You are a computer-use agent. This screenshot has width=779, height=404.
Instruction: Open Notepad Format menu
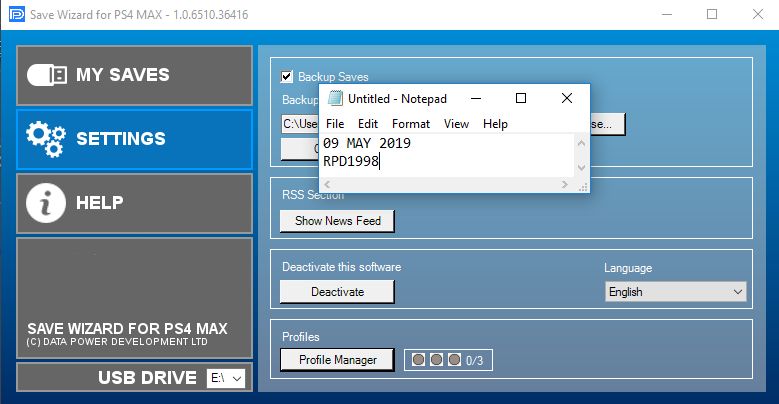point(411,124)
